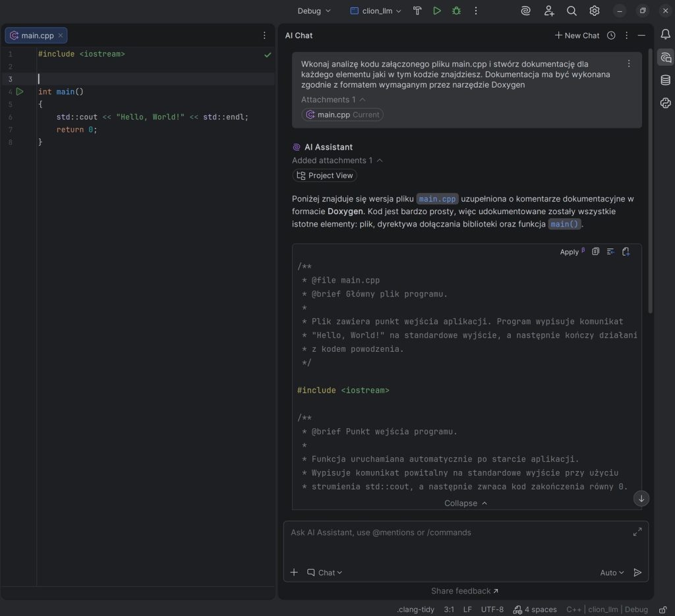Hide the AI Chat tool window
Image resolution: width=675 pixels, height=616 pixels.
[641, 36]
